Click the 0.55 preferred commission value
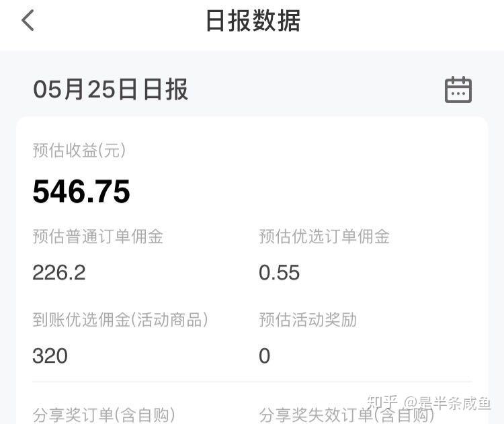The height and width of the screenshot is (424, 504). click(280, 272)
